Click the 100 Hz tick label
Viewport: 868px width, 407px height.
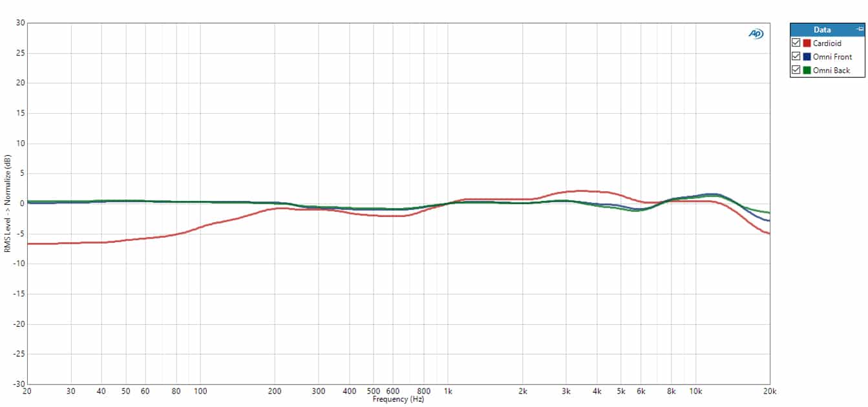[x=200, y=391]
